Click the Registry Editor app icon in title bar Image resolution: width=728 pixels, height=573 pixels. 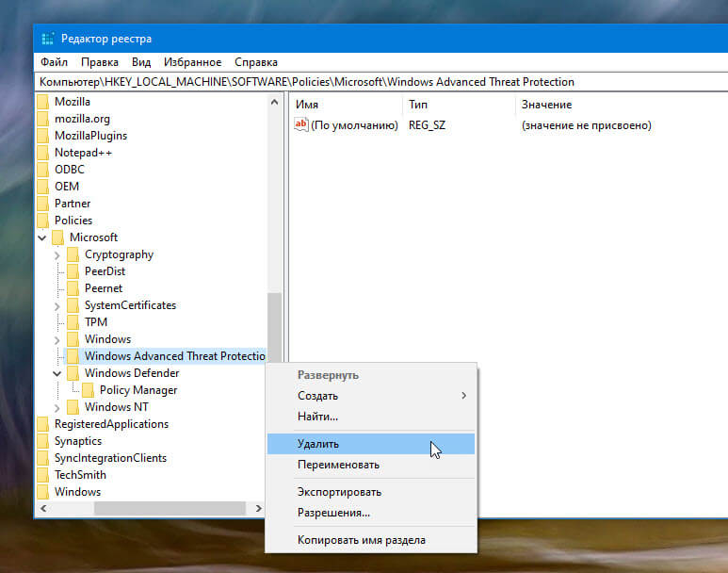click(48, 39)
